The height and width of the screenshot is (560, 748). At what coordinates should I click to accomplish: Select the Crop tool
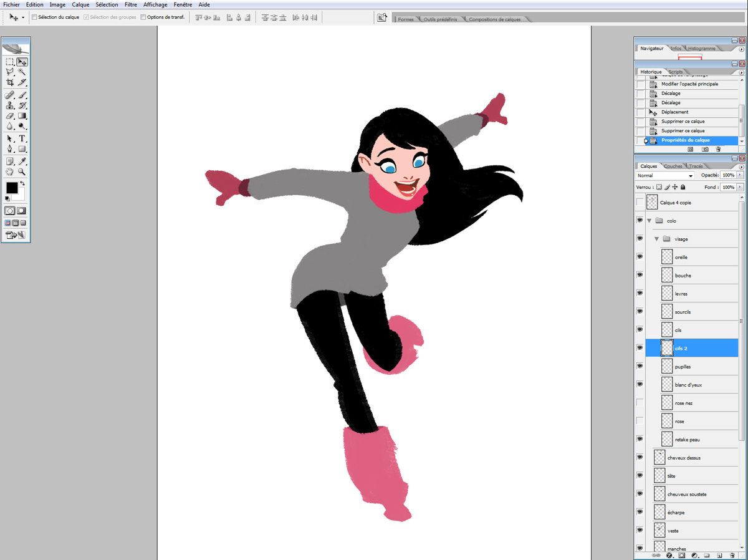10,82
